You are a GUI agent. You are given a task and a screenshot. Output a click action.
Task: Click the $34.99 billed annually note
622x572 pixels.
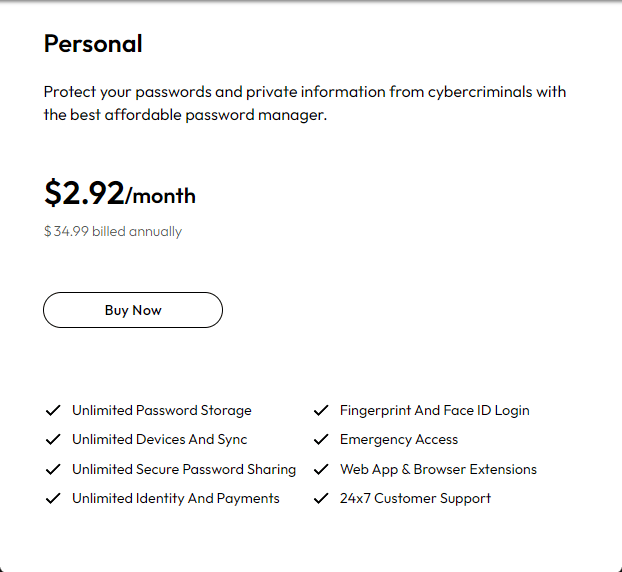pos(113,231)
